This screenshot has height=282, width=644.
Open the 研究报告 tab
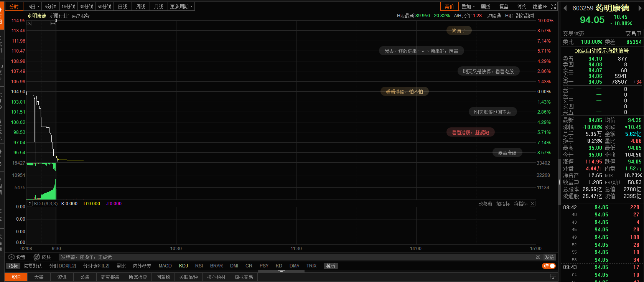tap(110, 277)
